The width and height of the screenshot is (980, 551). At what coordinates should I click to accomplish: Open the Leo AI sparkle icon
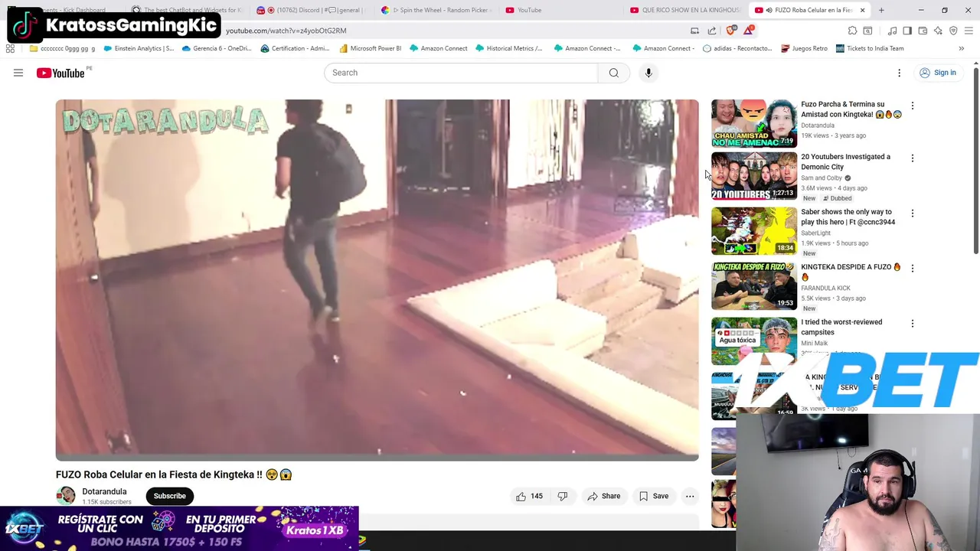pos(938,31)
